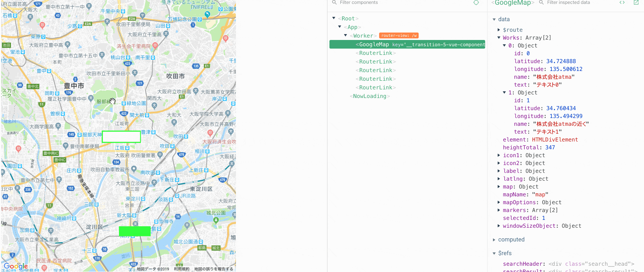The width and height of the screenshot is (644, 272).
Task: Click the 江坂 station icon on map
Action: [127, 148]
